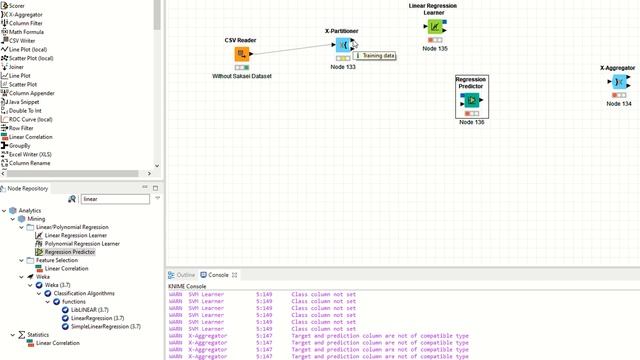Choose the GroupBy node icon

[x=4, y=145]
